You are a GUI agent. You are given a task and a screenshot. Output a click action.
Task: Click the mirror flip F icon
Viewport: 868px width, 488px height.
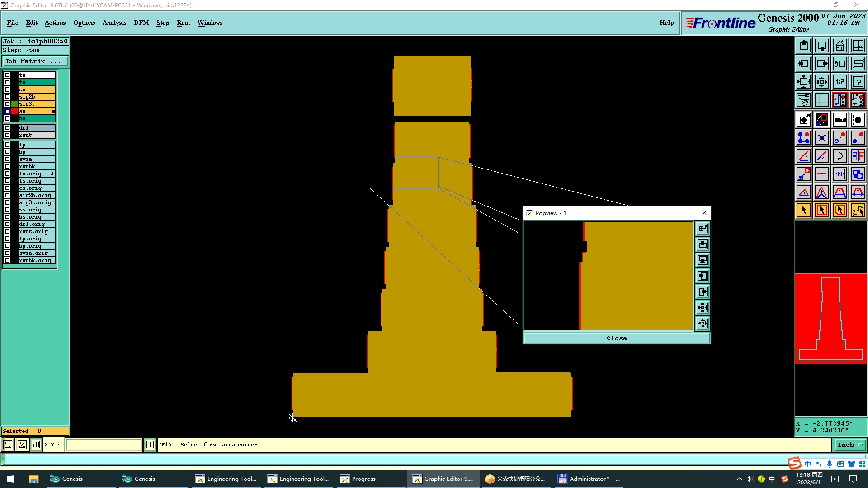click(x=858, y=156)
